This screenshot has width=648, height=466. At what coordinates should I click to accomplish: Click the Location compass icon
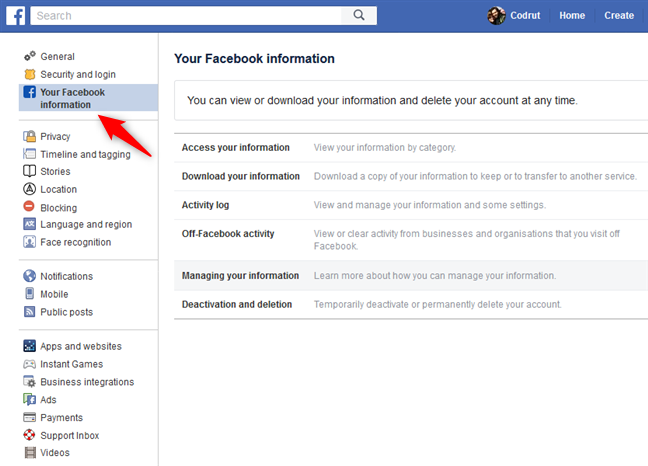(x=29, y=189)
